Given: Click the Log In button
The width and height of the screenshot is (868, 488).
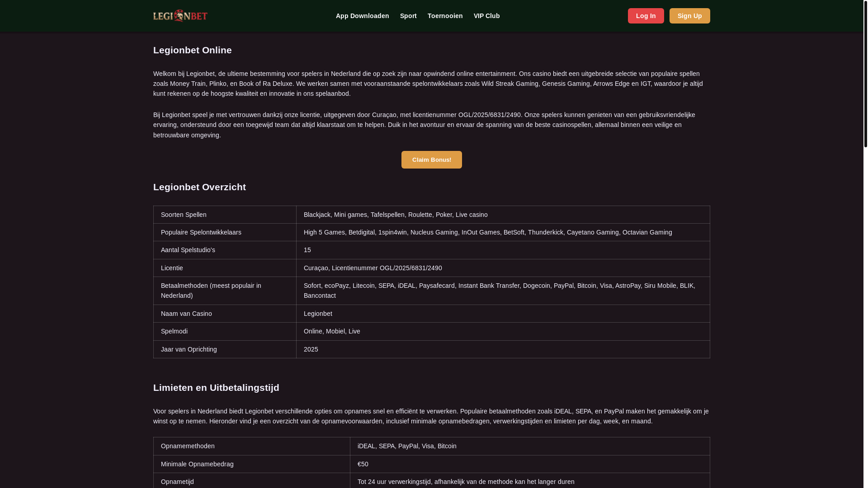Looking at the screenshot, I should tap(646, 16).
